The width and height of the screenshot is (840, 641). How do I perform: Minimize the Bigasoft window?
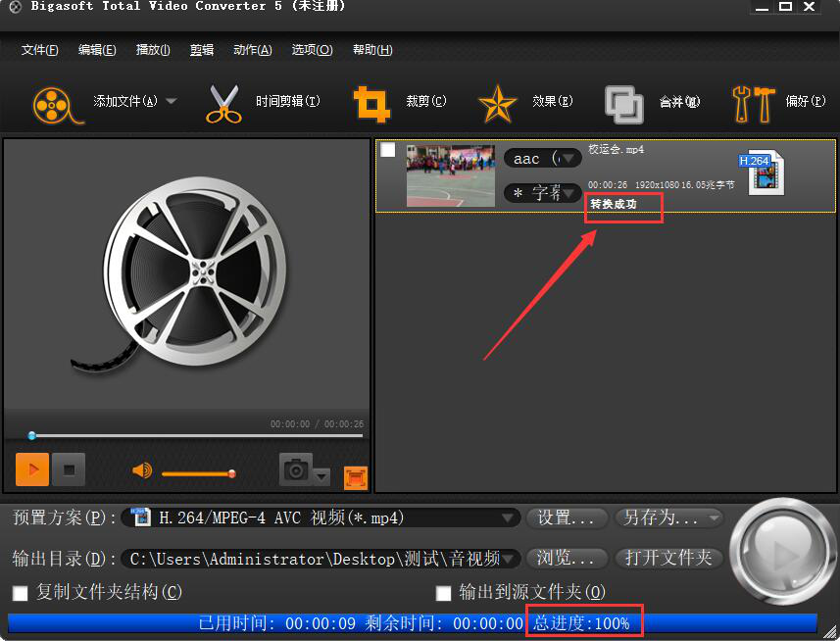click(x=762, y=8)
